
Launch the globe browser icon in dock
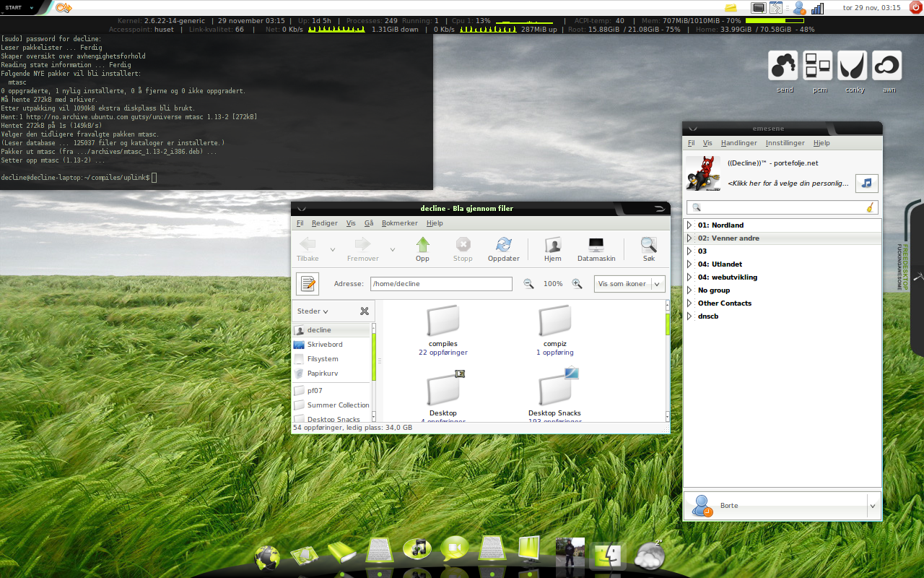tap(267, 557)
